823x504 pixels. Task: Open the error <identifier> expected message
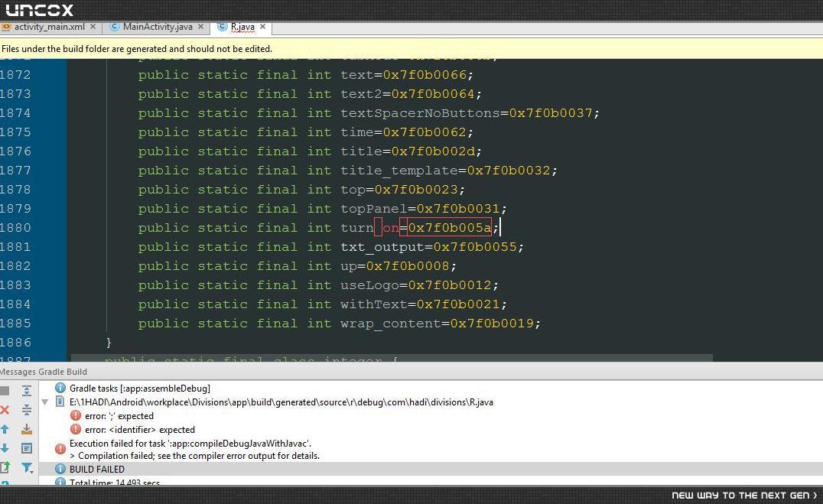point(140,430)
